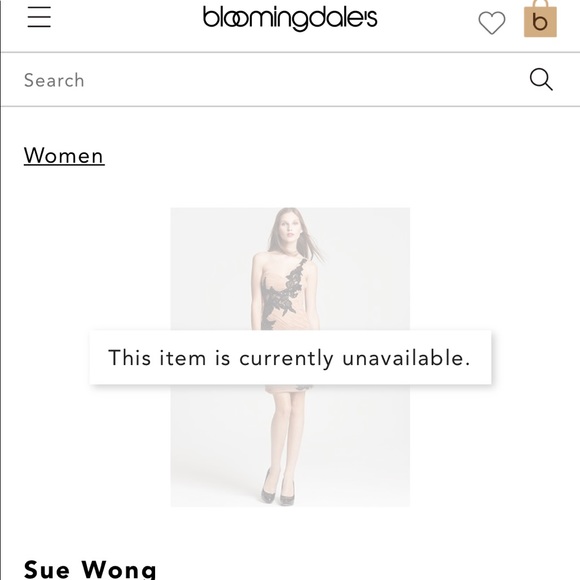Click the magnifying glass search icon
This screenshot has width=580, height=580.
pos(541,79)
